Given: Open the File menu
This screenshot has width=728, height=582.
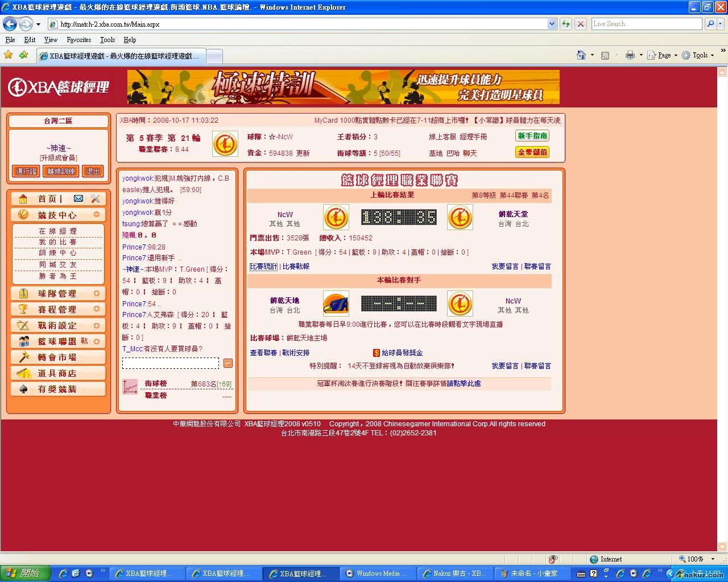Looking at the screenshot, I should pyautogui.click(x=10, y=40).
